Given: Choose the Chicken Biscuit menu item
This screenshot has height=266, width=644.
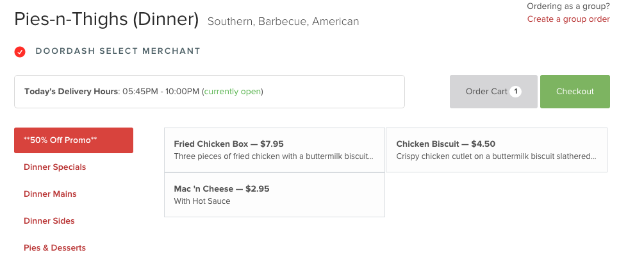Looking at the screenshot, I should (496, 150).
